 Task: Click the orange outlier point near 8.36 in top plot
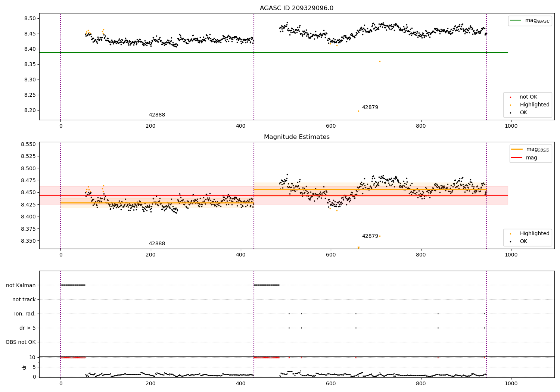(380, 61)
